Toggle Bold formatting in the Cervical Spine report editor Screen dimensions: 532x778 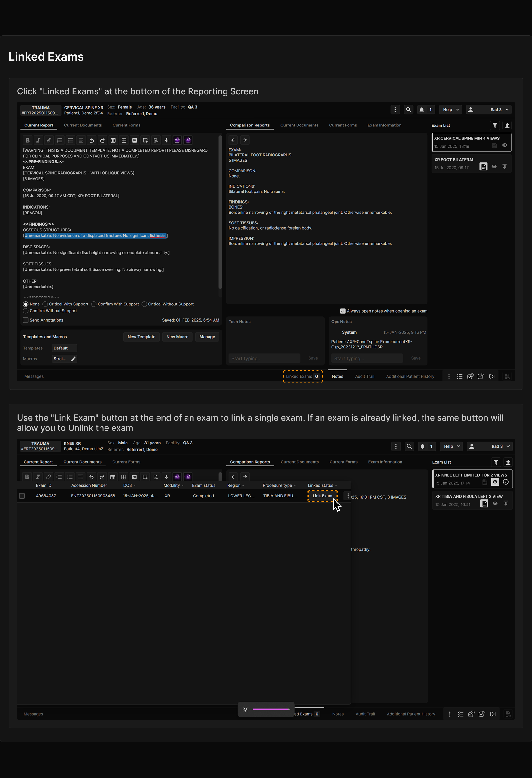click(x=28, y=140)
